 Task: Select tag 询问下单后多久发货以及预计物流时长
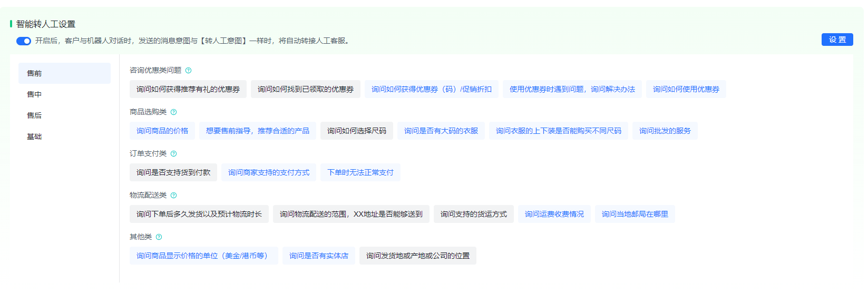(199, 214)
